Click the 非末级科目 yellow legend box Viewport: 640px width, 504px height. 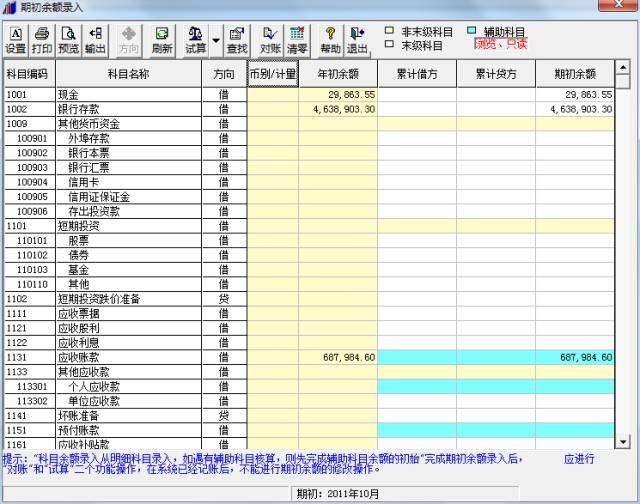pyautogui.click(x=390, y=31)
